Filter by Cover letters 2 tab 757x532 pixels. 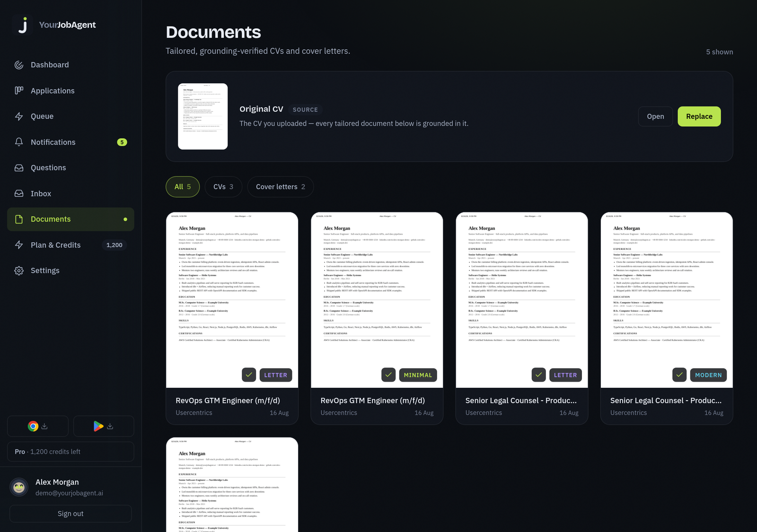(281, 187)
